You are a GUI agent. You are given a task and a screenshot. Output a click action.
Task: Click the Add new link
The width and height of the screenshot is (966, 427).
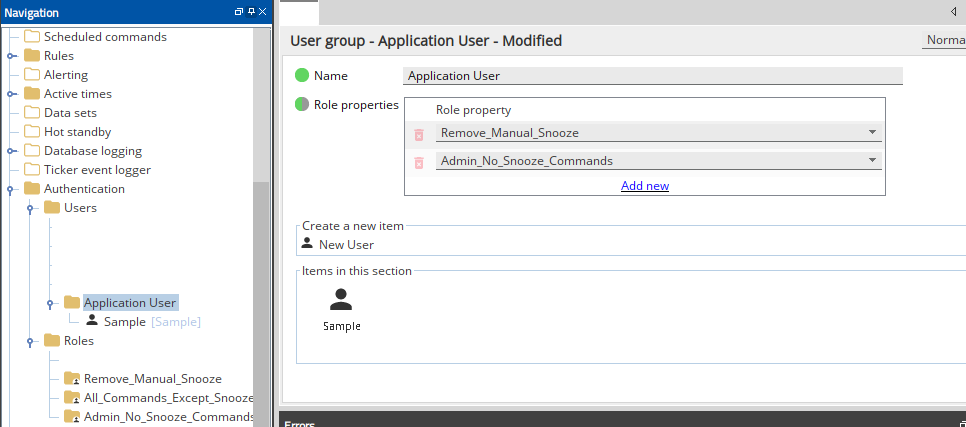point(644,185)
